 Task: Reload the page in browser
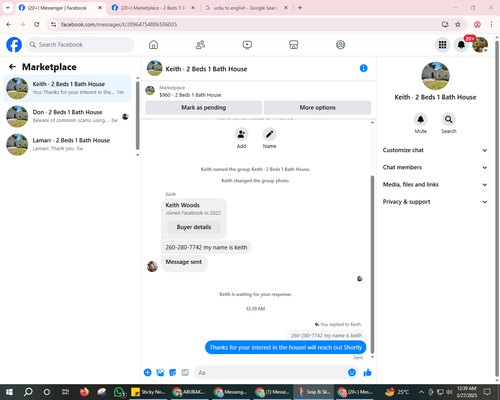click(37, 24)
